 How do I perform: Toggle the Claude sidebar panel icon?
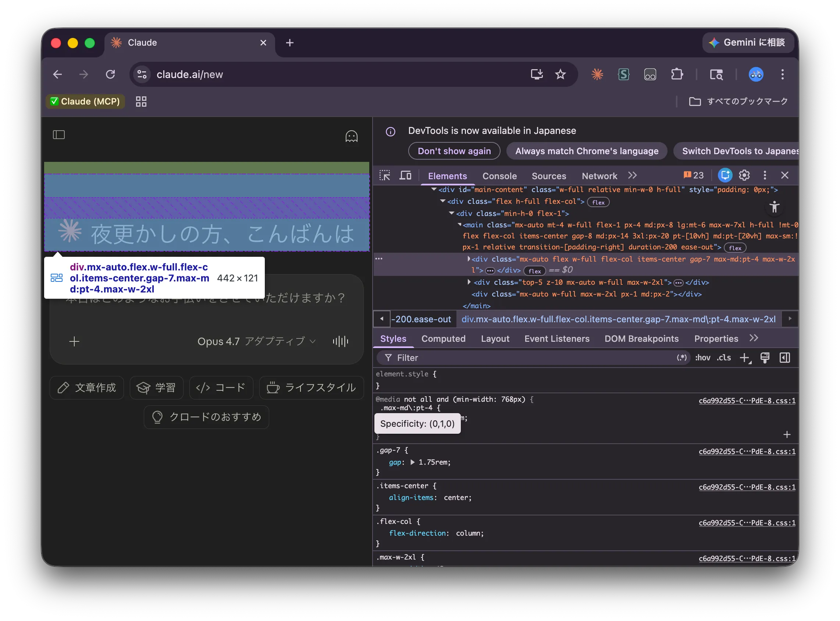(x=58, y=135)
